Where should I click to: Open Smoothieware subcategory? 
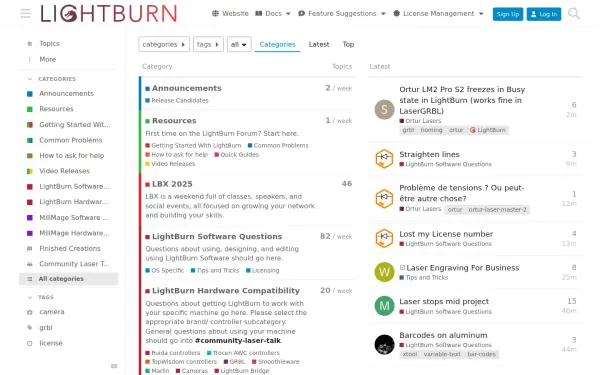tap(278, 362)
